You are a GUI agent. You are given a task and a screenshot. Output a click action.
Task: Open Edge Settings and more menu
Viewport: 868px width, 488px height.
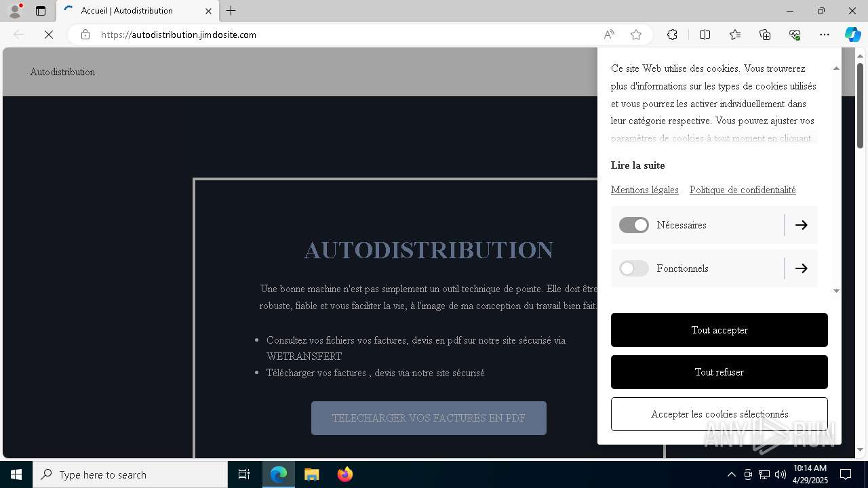tap(825, 35)
